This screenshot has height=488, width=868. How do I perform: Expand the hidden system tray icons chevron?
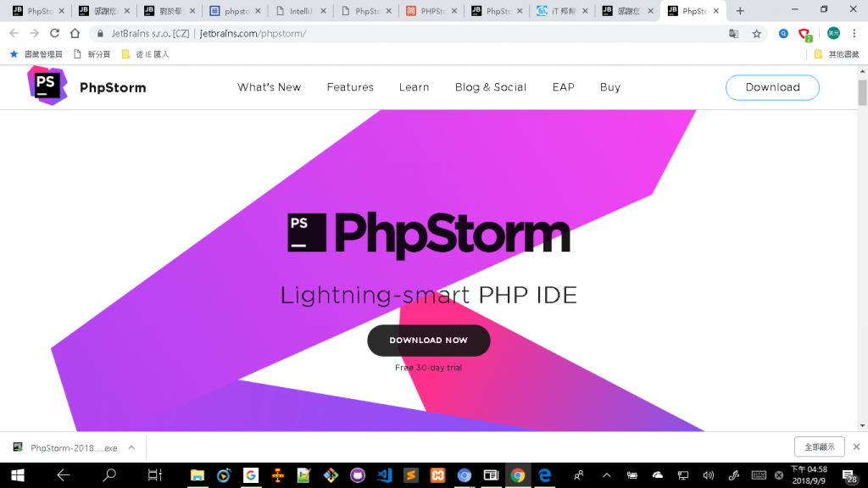pyautogui.click(x=607, y=475)
